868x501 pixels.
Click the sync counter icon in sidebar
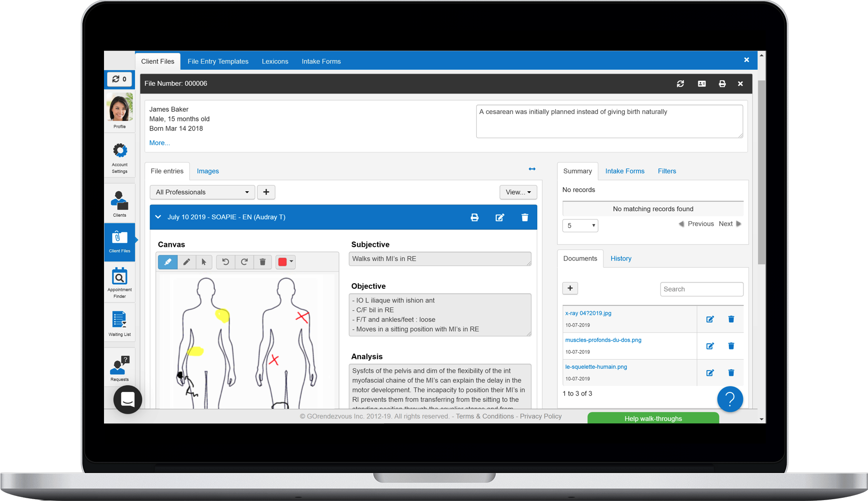point(120,79)
